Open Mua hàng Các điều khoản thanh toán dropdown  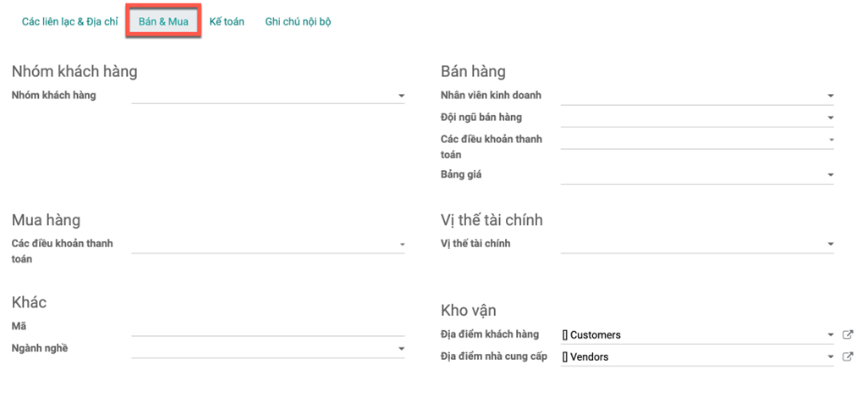pos(268,245)
